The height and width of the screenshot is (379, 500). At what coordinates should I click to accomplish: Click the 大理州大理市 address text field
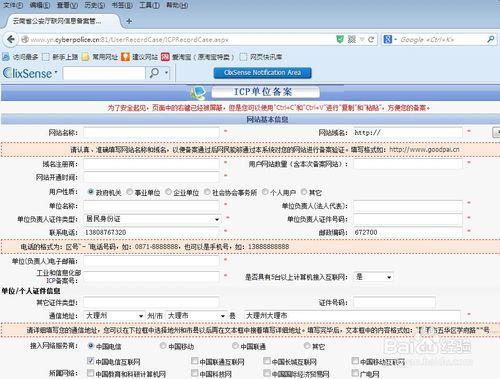tap(352, 315)
